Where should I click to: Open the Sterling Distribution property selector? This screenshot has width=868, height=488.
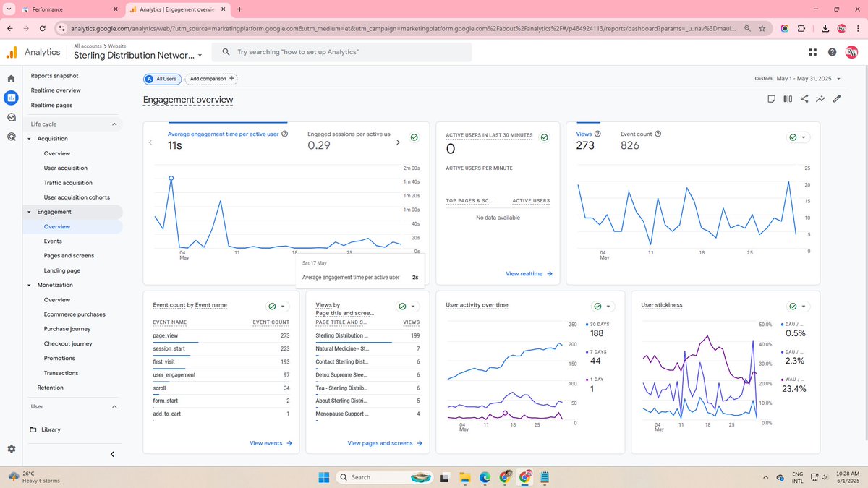(137, 56)
